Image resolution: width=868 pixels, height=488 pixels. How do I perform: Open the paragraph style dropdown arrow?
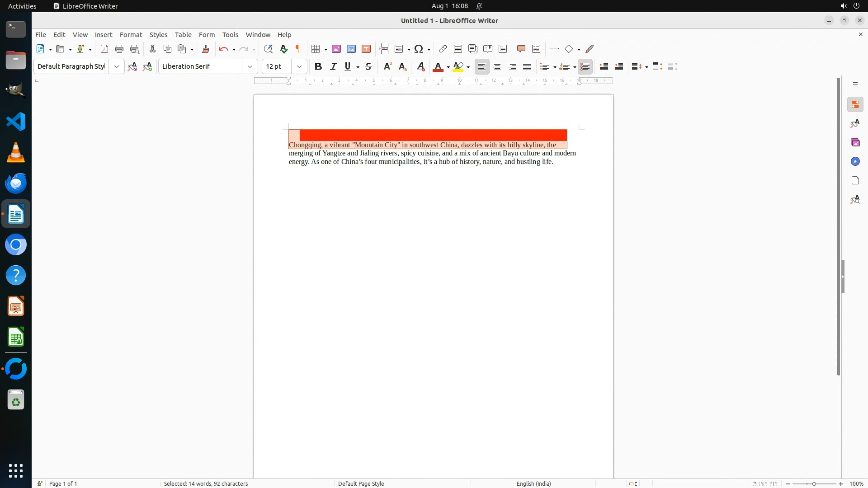click(x=117, y=66)
